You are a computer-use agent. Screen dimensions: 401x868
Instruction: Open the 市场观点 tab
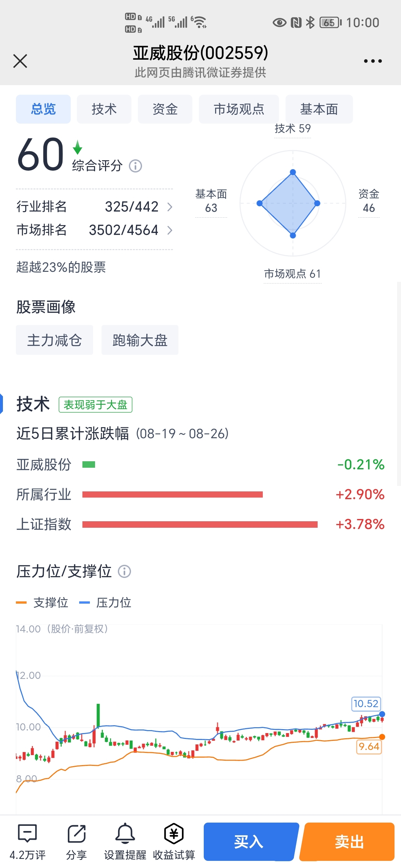point(239,109)
